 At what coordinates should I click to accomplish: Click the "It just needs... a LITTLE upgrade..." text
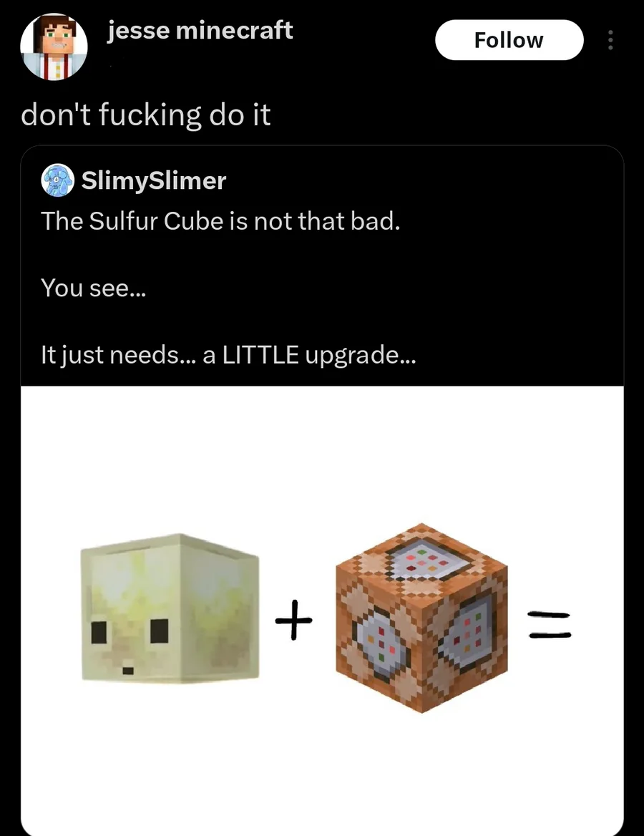point(228,355)
